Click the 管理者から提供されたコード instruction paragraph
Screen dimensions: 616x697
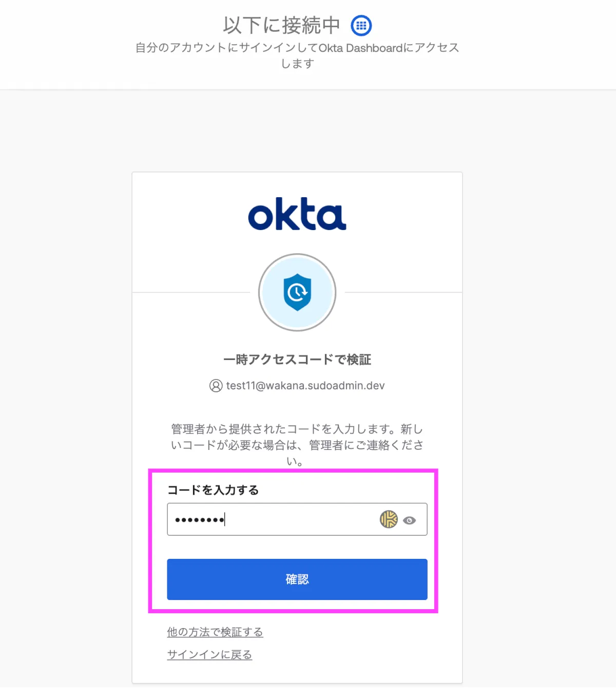(297, 437)
